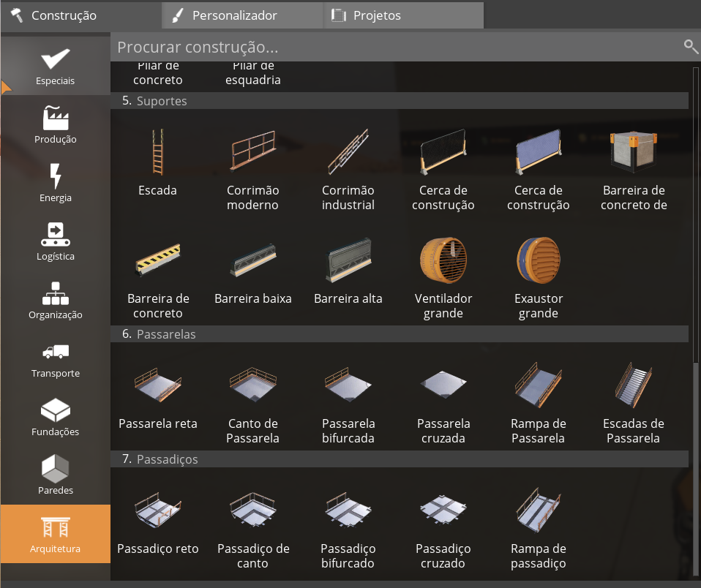701x588 pixels.
Task: Open the Produção category
Action: pos(56,124)
